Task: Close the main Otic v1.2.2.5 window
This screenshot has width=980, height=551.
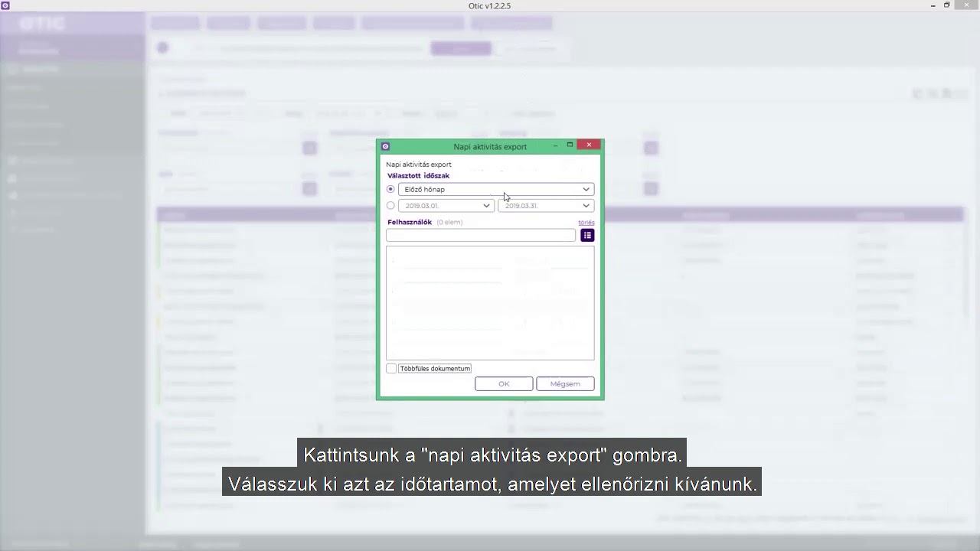Action: (x=966, y=5)
